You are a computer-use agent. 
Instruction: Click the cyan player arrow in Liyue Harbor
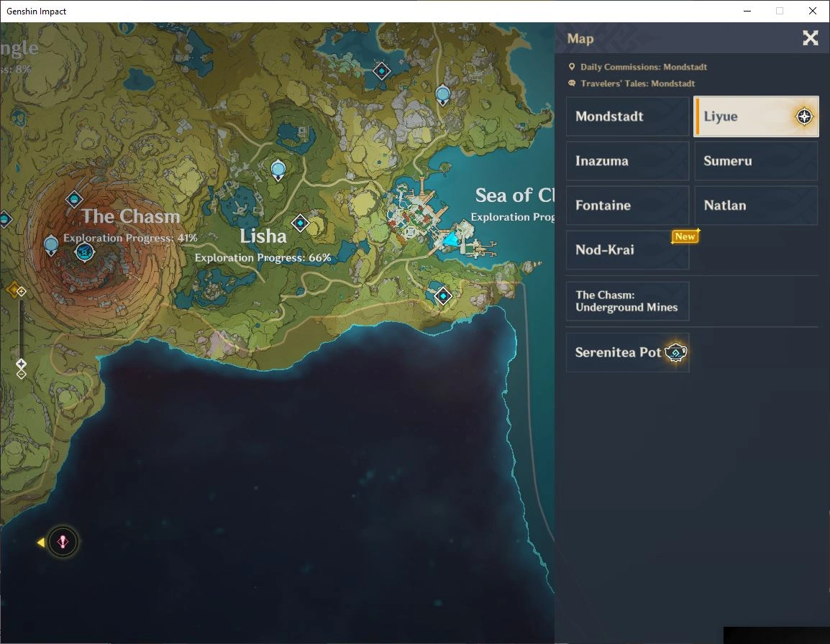(x=451, y=239)
